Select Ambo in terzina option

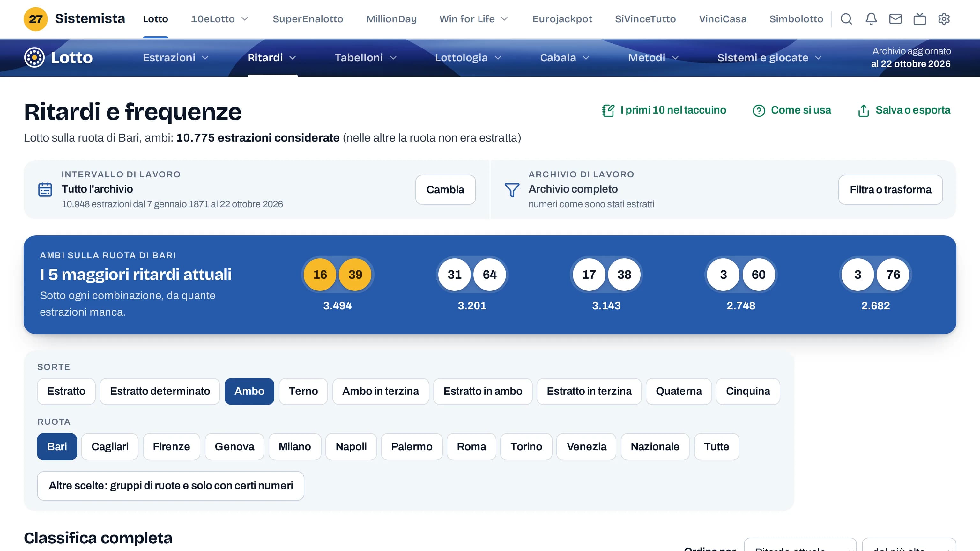pyautogui.click(x=381, y=391)
